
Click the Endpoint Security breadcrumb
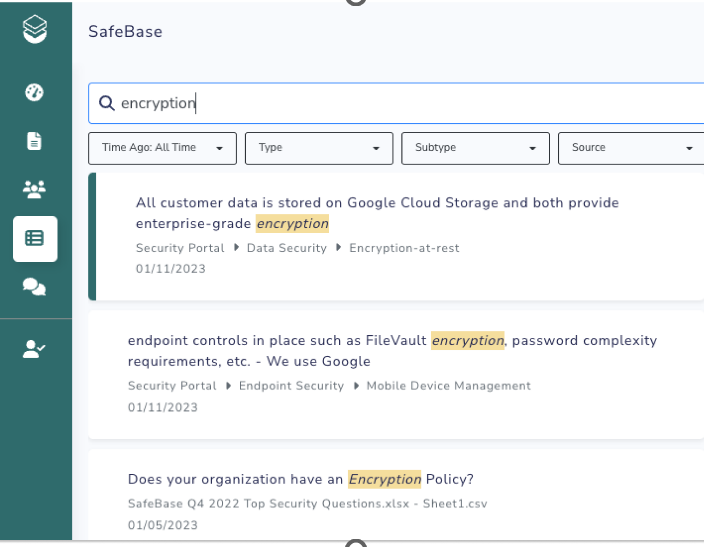291,386
